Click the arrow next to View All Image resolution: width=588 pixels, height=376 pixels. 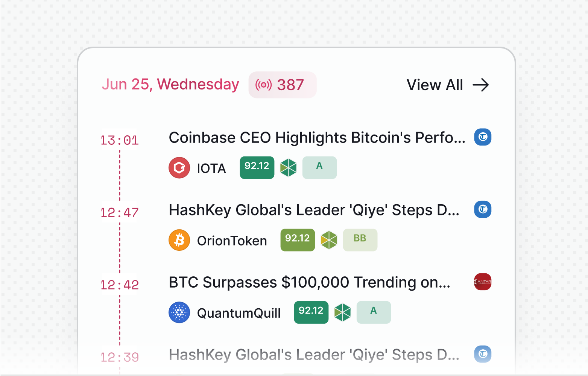pyautogui.click(x=481, y=85)
